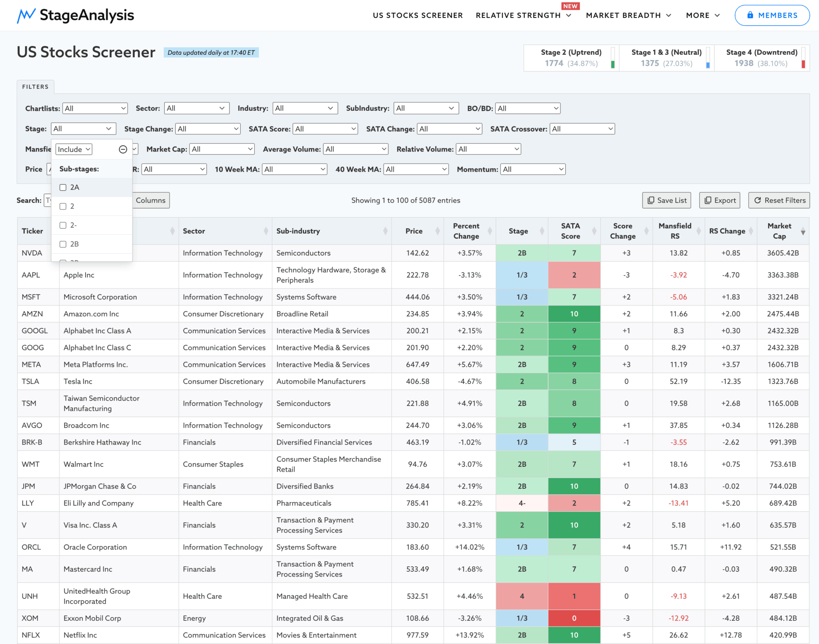Open the Market Breadth menu
The height and width of the screenshot is (644, 819).
629,15
